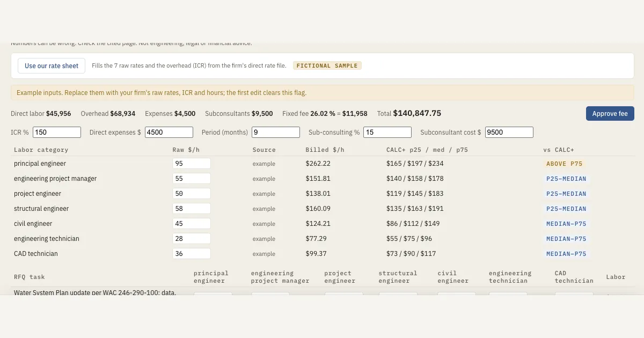Viewport: 644px width, 338px height.
Task: Select billed rate $151.81
Action: tap(318, 179)
